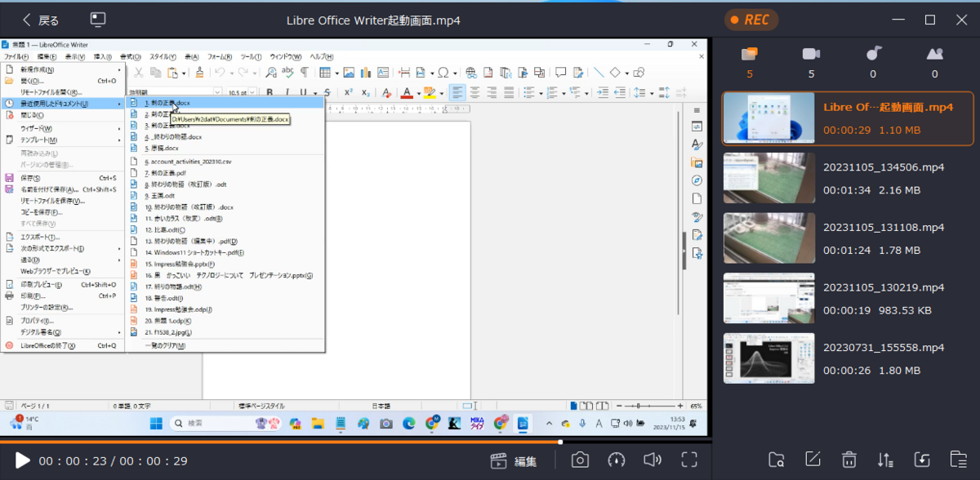Play the video with the play button
The width and height of the screenshot is (980, 480).
[x=22, y=460]
